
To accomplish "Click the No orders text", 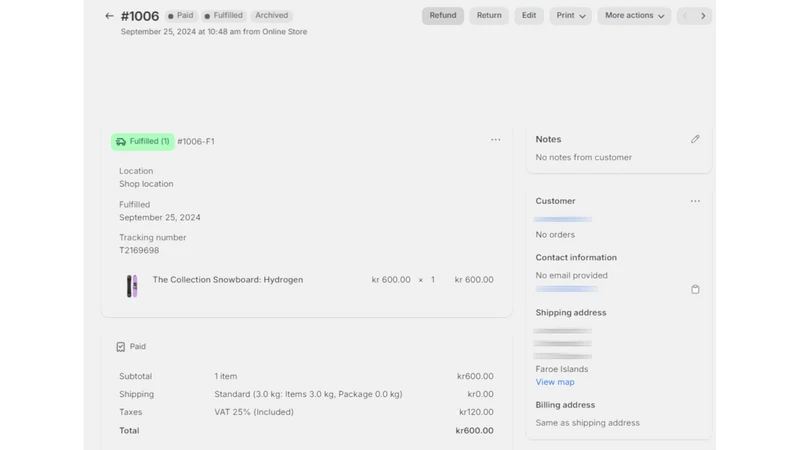I will pyautogui.click(x=555, y=235).
